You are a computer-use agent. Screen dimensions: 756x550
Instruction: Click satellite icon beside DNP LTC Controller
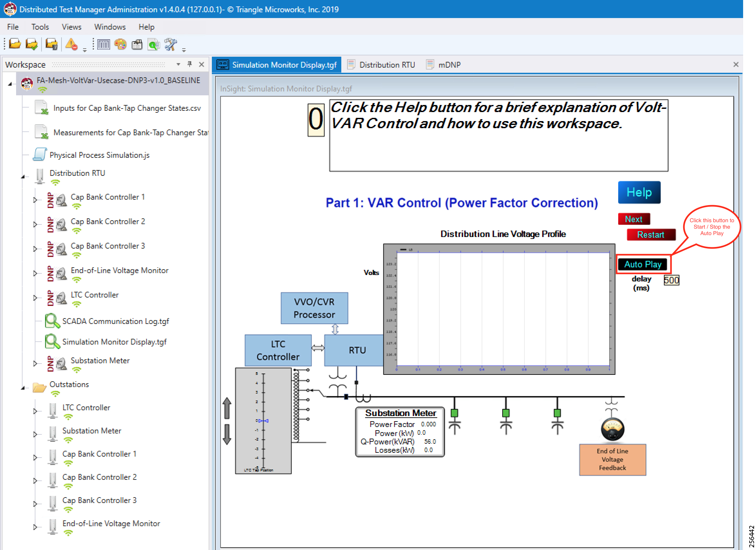coord(61,298)
